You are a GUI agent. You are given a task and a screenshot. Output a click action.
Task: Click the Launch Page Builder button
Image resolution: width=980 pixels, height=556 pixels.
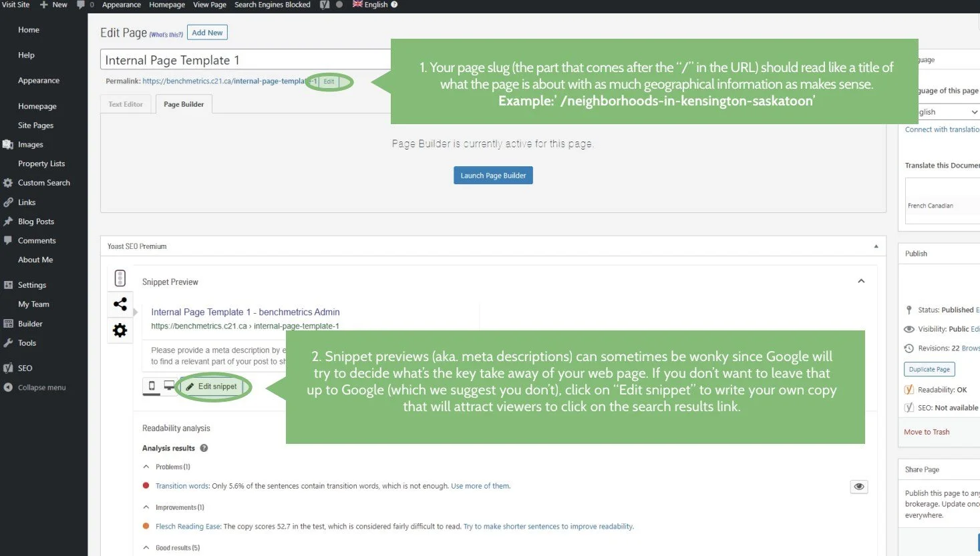pos(493,176)
